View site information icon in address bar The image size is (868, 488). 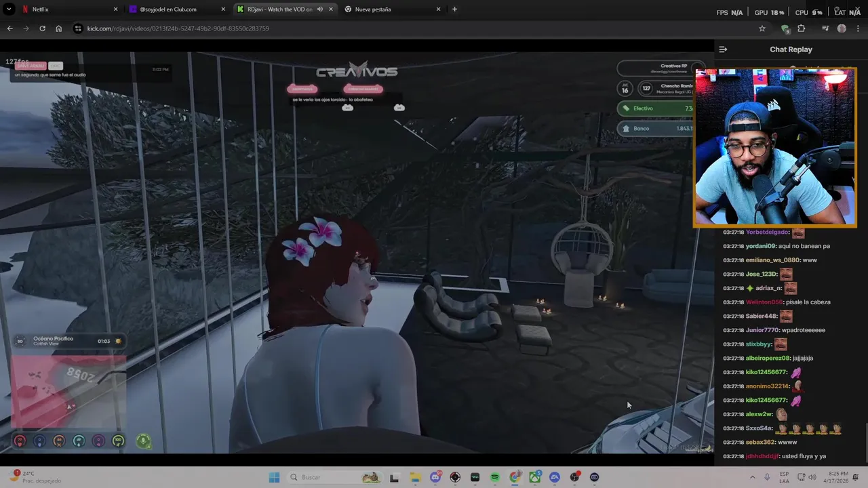coord(78,28)
